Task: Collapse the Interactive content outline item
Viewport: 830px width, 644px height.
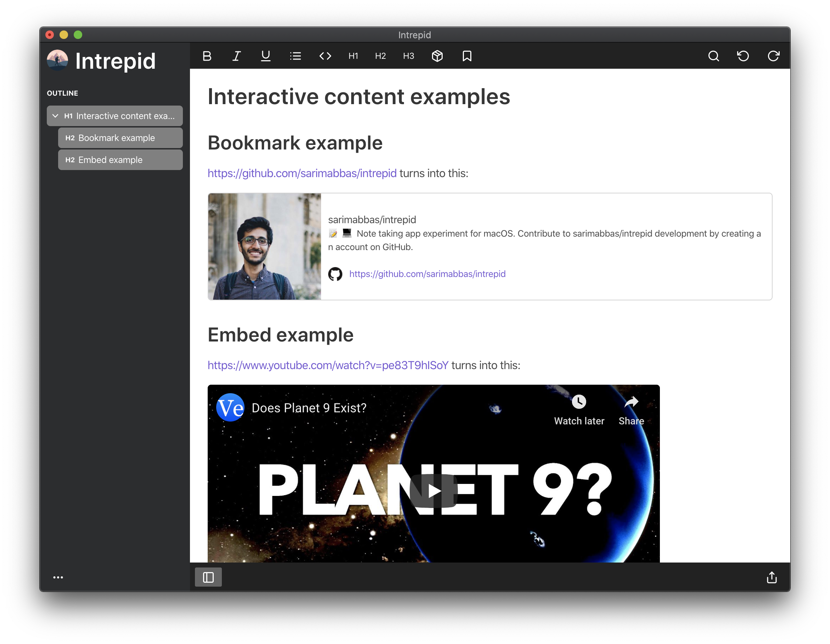Action: 56,116
